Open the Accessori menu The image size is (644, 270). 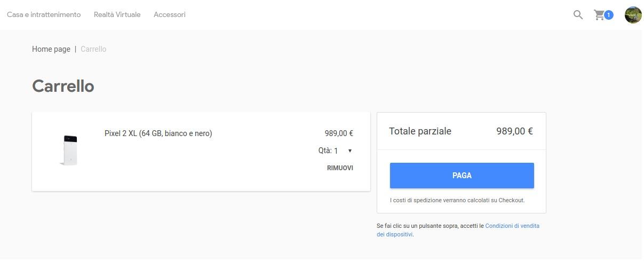pyautogui.click(x=170, y=14)
